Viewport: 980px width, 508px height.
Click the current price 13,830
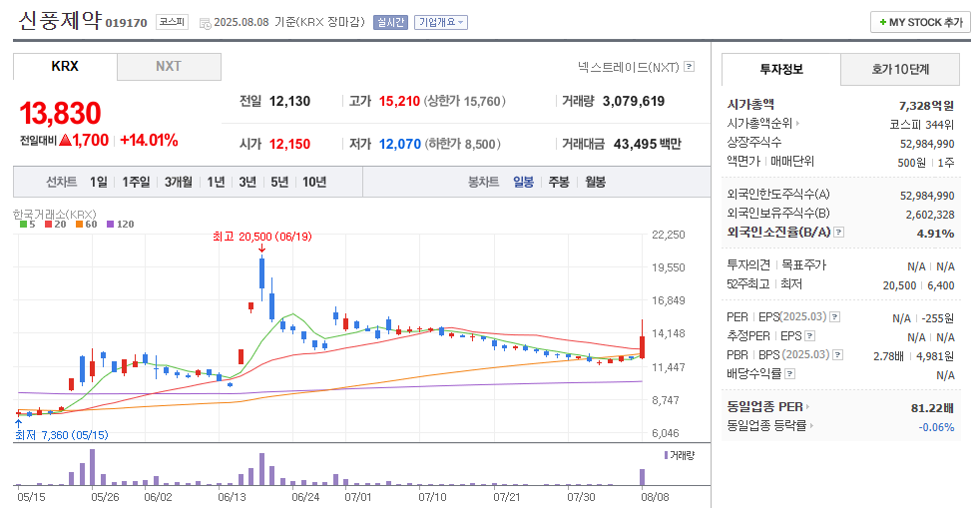point(60,113)
